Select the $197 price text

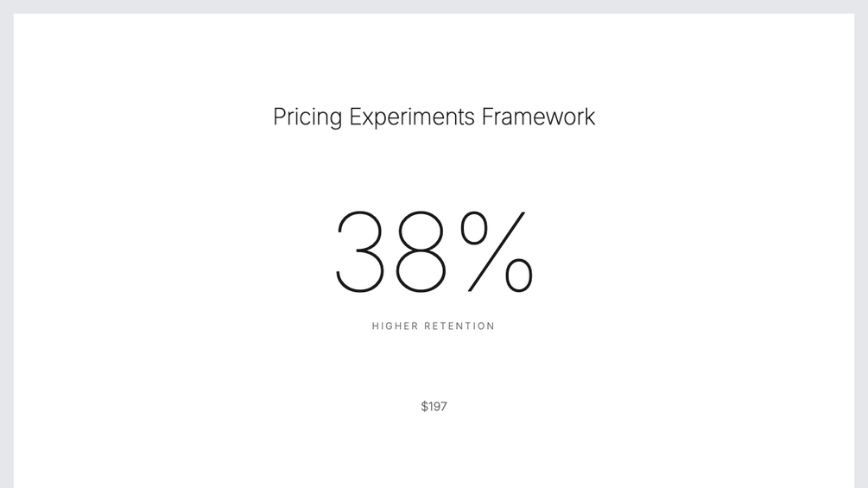[434, 407]
